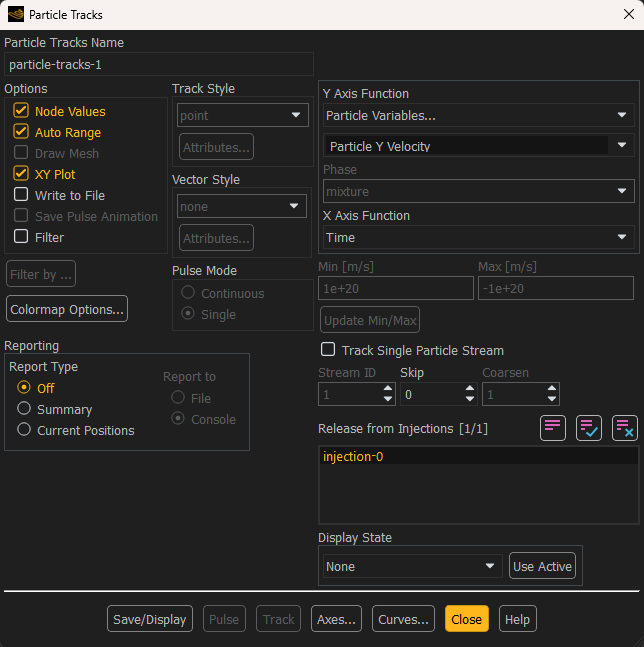Select injection-0 in the injections list

[x=479, y=456]
